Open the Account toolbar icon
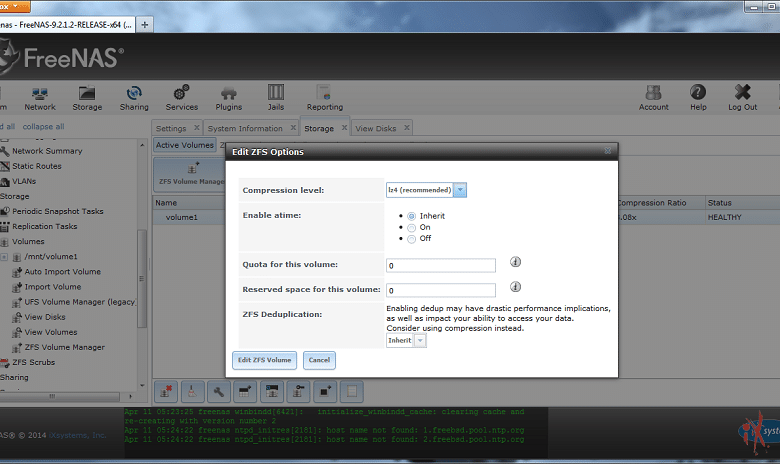 tap(654, 97)
